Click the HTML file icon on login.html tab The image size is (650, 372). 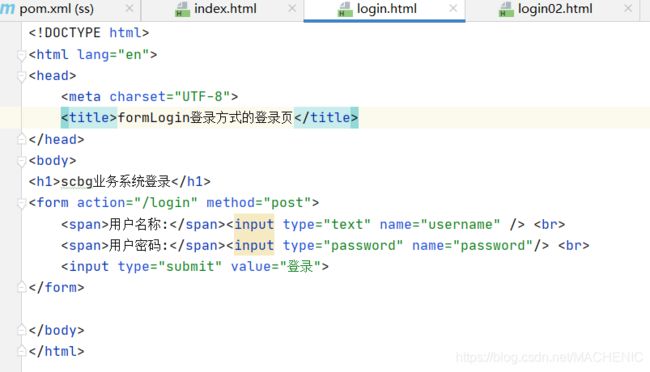(345, 9)
